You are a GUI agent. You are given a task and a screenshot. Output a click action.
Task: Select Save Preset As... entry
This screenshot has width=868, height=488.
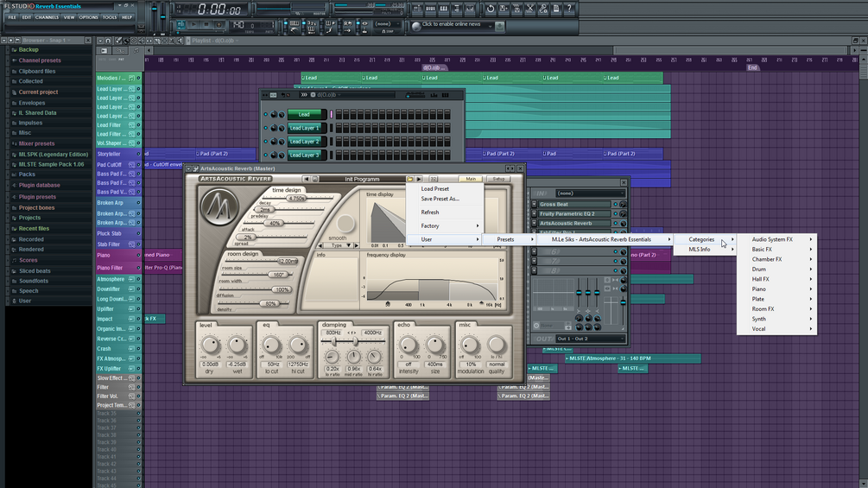[445, 199]
